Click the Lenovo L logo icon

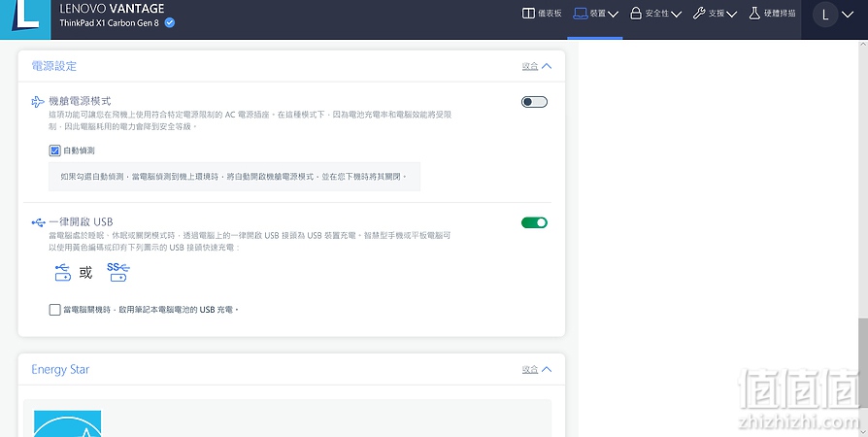25,19
